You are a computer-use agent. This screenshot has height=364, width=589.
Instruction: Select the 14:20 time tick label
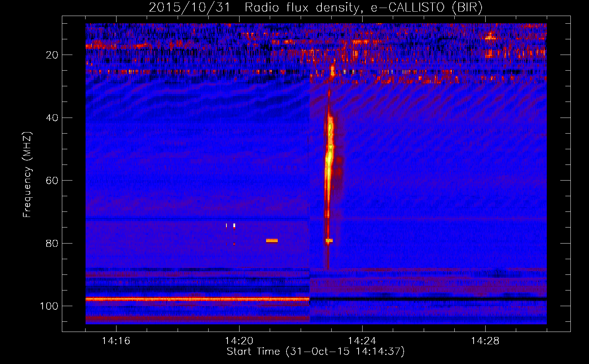239,341
